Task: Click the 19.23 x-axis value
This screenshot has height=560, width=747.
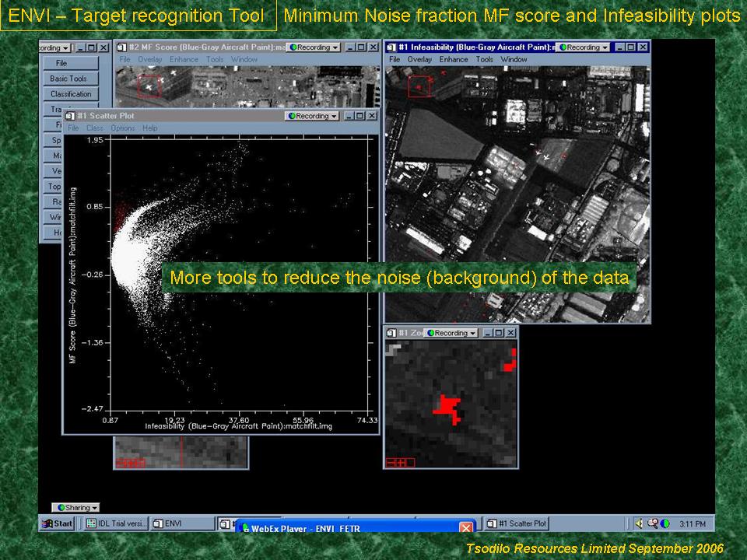Action: point(174,420)
